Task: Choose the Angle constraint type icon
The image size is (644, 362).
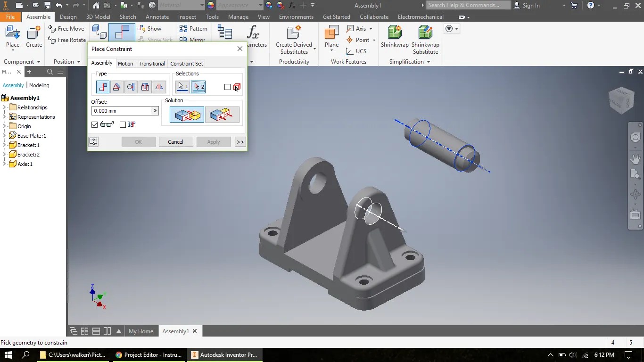Action: click(x=117, y=87)
